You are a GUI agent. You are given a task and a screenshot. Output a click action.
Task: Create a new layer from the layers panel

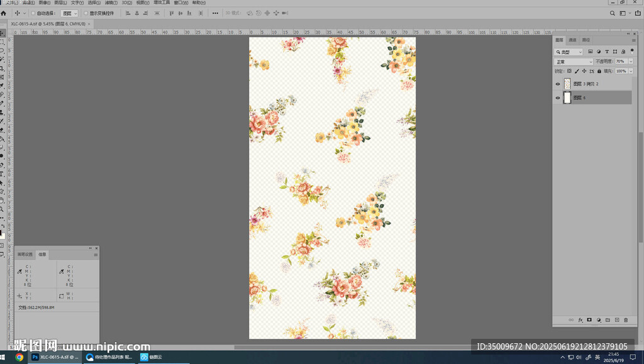(x=617, y=320)
